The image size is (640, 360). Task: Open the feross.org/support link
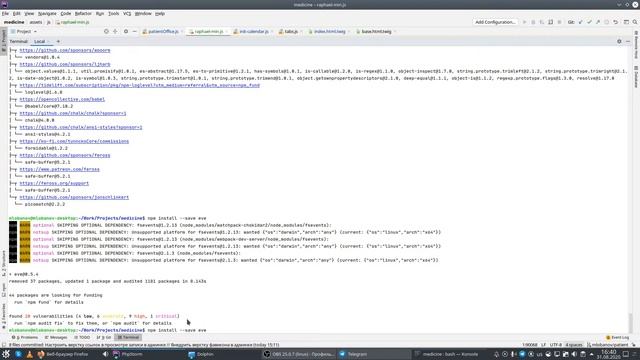54,183
